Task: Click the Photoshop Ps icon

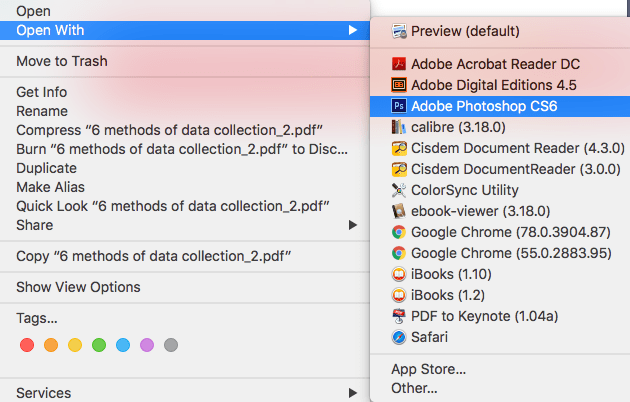Action: pyautogui.click(x=399, y=106)
